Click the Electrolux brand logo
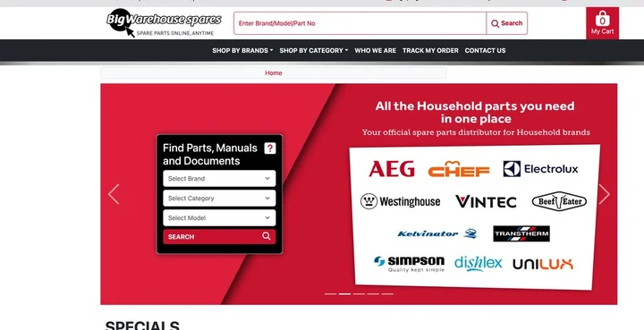 540,169
